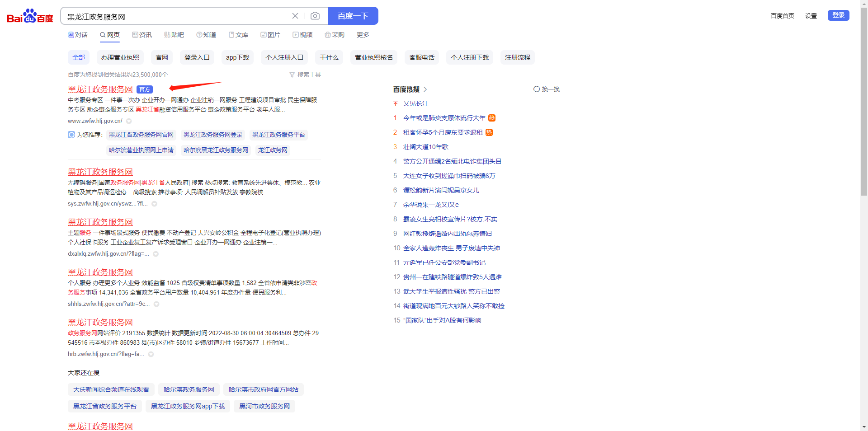Screen dimensions: 868x431
Task: Click scrollbar down arrow
Action: point(864,427)
